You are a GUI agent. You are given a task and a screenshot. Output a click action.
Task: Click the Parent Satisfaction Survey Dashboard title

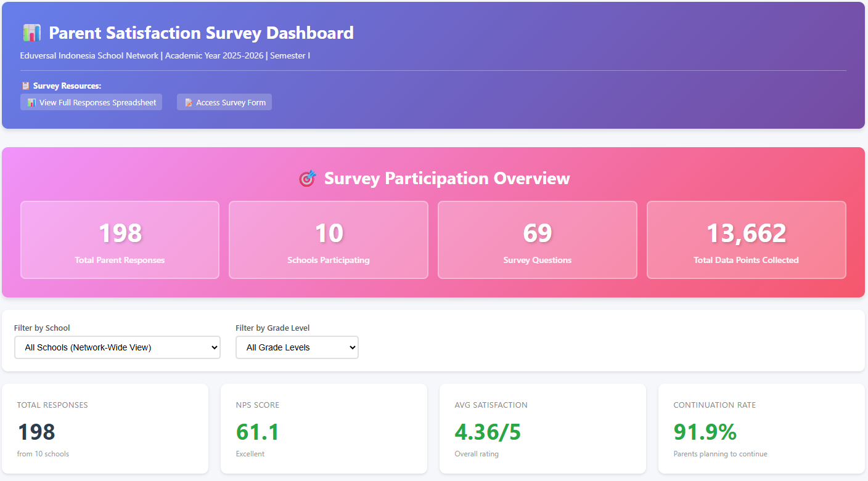click(x=202, y=33)
